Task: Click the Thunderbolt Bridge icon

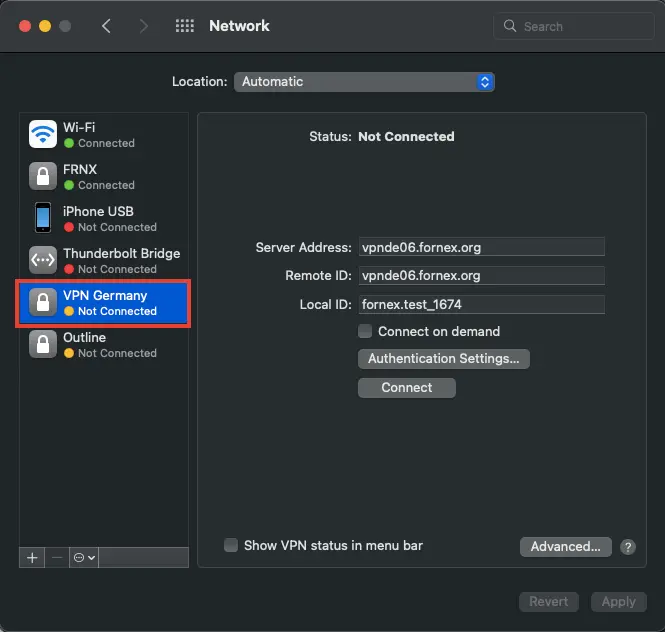Action: (x=43, y=260)
